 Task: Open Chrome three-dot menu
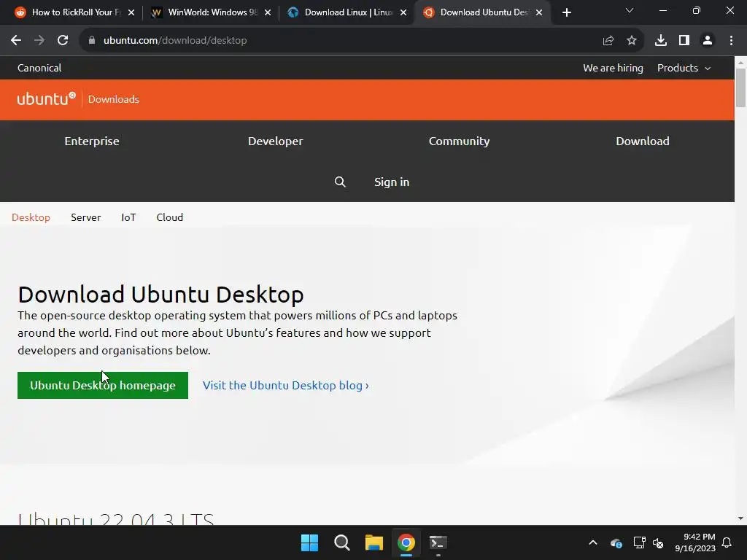(x=731, y=41)
